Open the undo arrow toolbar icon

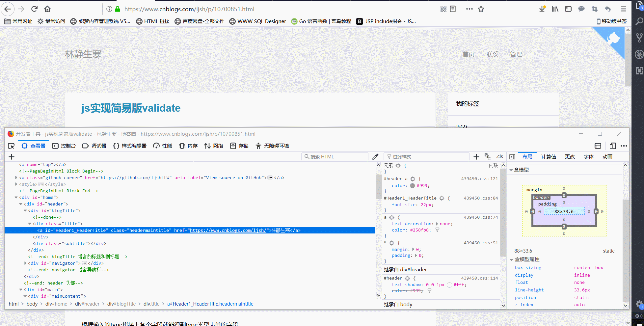[608, 9]
